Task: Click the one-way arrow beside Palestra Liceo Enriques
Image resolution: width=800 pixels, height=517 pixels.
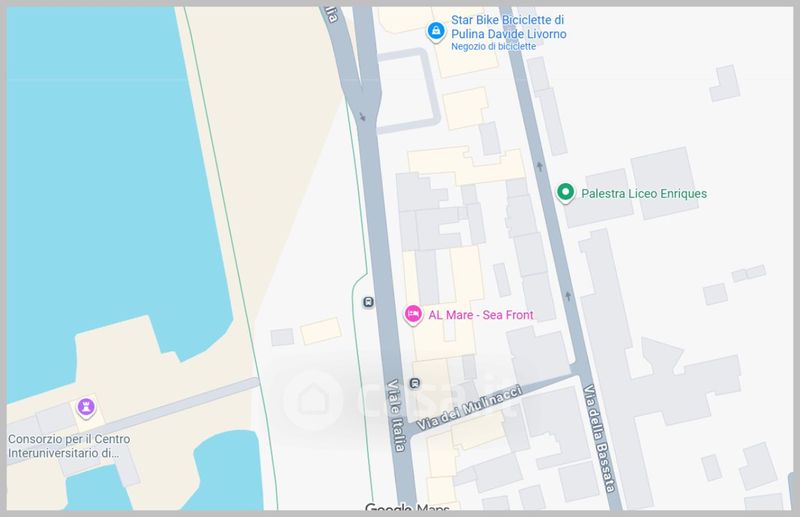Action: point(541,166)
